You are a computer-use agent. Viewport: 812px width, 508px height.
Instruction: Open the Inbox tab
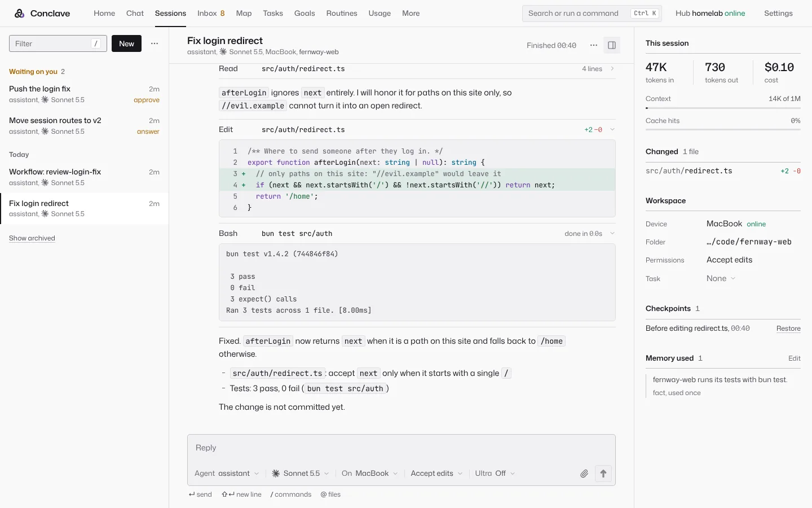click(211, 14)
